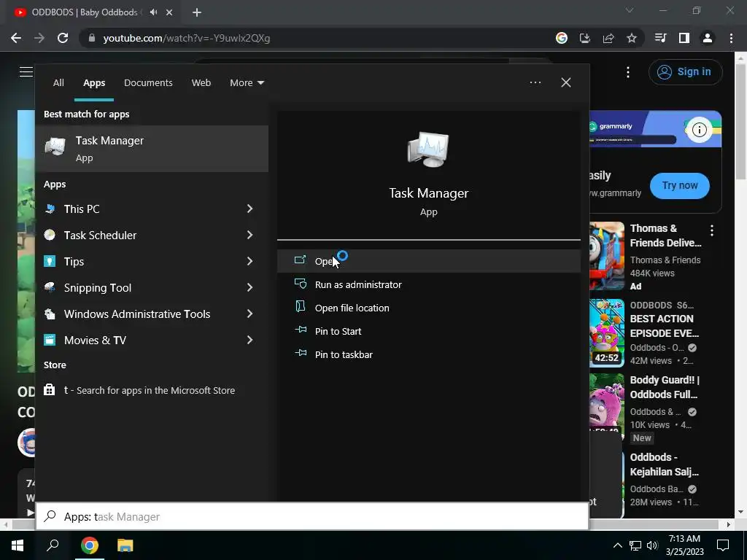
Task: Open search panel options ellipsis
Action: click(535, 82)
